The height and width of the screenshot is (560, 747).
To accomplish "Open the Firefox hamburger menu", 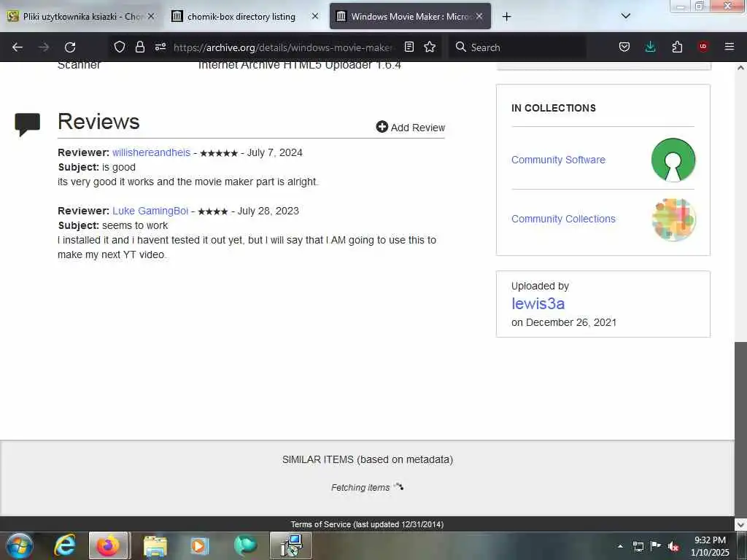I will [729, 47].
